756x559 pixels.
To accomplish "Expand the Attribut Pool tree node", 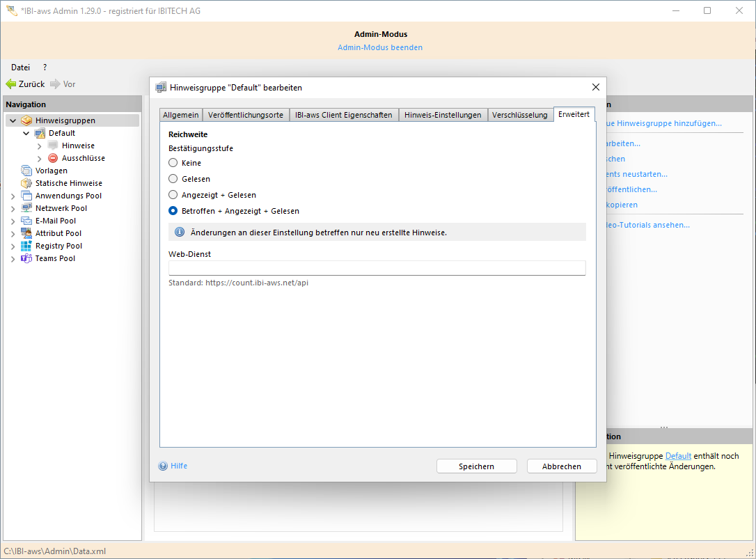I will tap(13, 233).
